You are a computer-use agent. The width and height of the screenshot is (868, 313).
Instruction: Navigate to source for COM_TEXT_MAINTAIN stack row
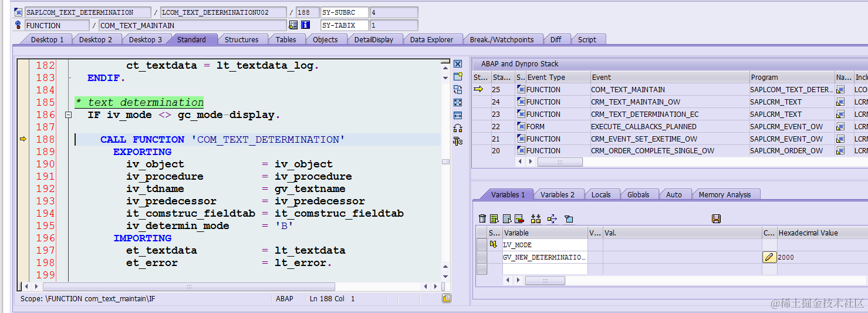point(840,90)
